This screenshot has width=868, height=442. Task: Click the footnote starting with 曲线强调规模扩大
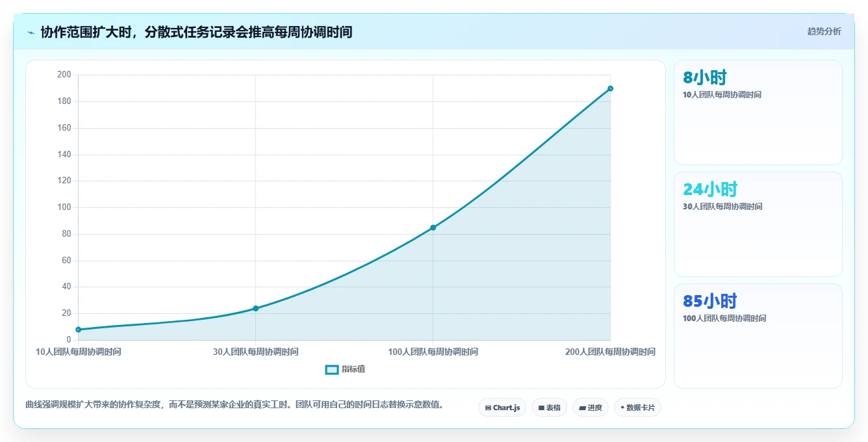236,404
